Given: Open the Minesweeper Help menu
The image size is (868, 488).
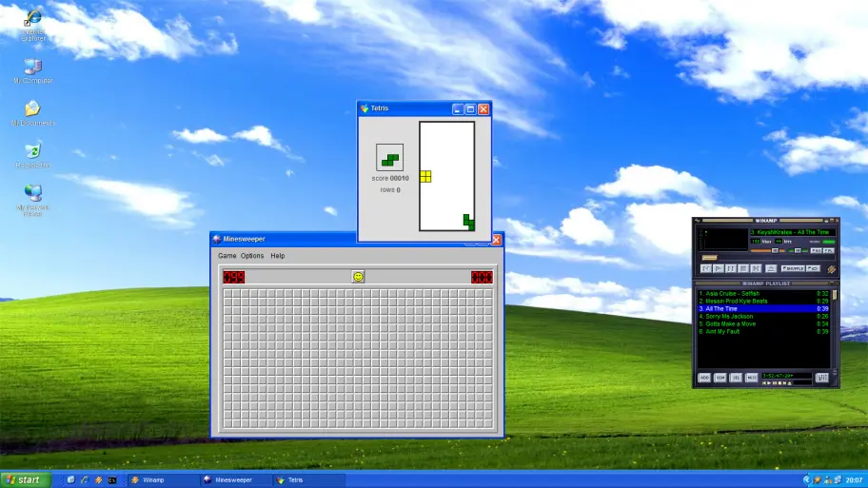Looking at the screenshot, I should (x=277, y=256).
